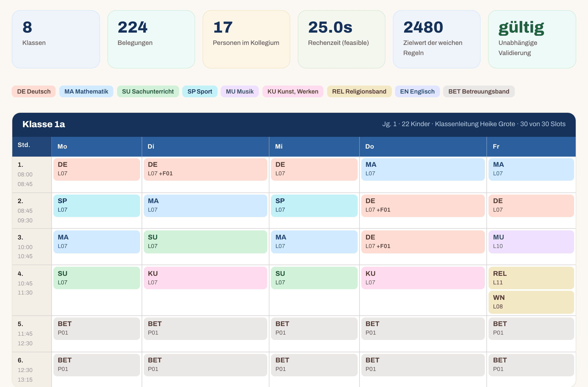Click the 'MA Mathematik' legend chip
The height and width of the screenshot is (387, 588).
click(x=86, y=91)
